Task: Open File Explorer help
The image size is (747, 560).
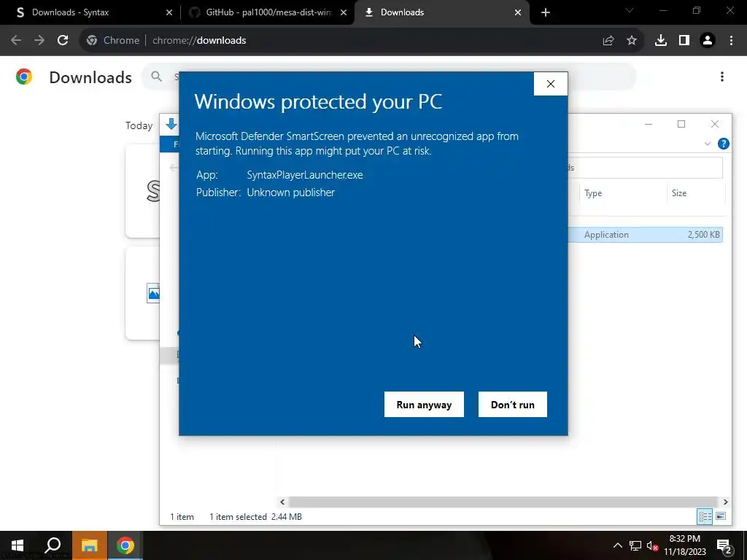Action: 723,144
